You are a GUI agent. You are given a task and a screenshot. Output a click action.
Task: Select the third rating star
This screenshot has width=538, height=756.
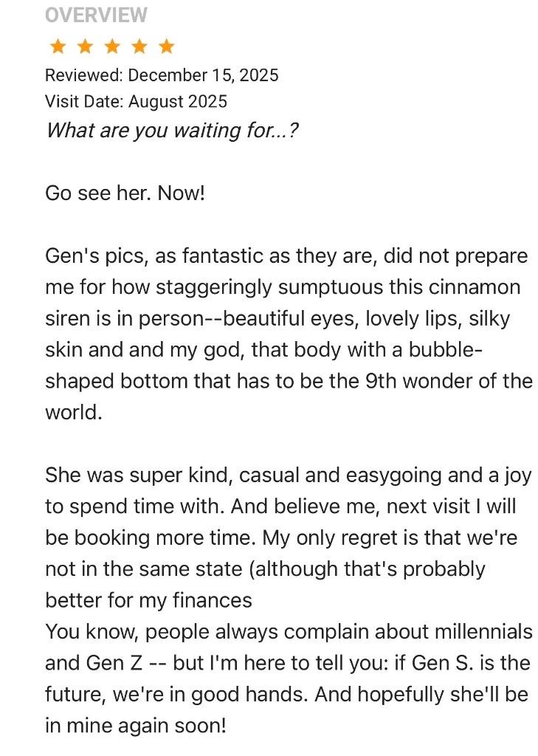pos(112,47)
